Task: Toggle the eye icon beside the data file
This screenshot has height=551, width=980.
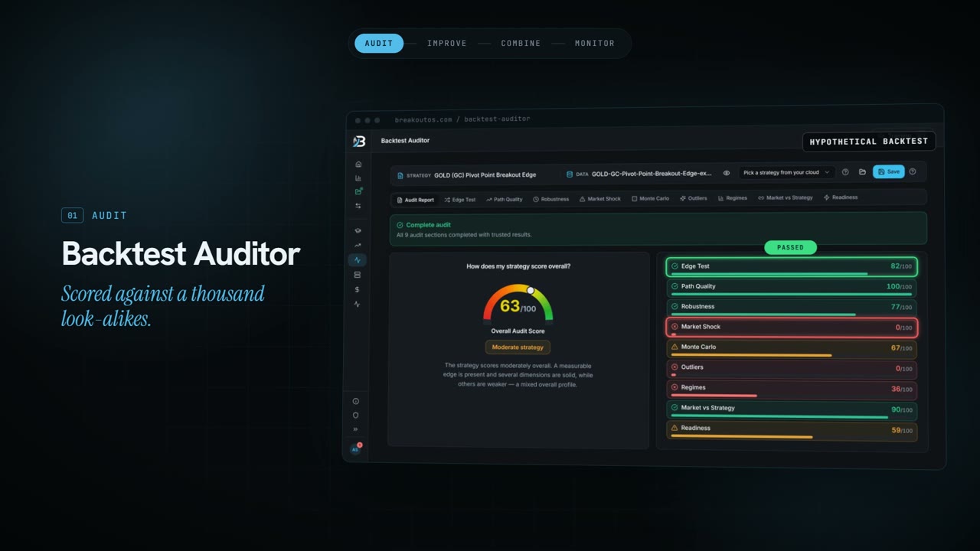Action: [x=727, y=173]
